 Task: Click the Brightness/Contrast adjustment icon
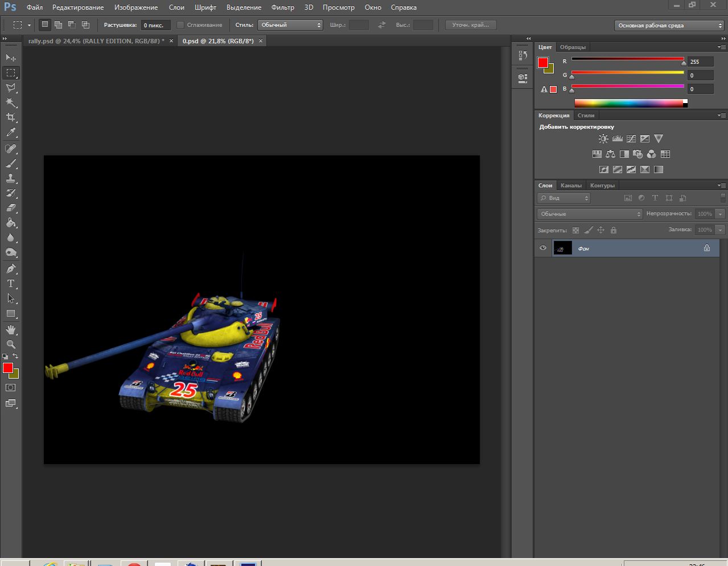point(603,139)
